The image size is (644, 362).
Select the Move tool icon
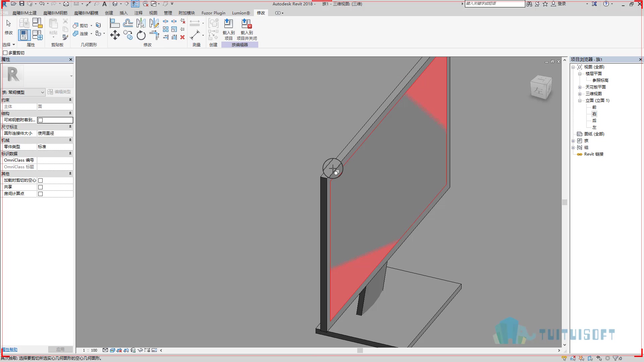(115, 35)
